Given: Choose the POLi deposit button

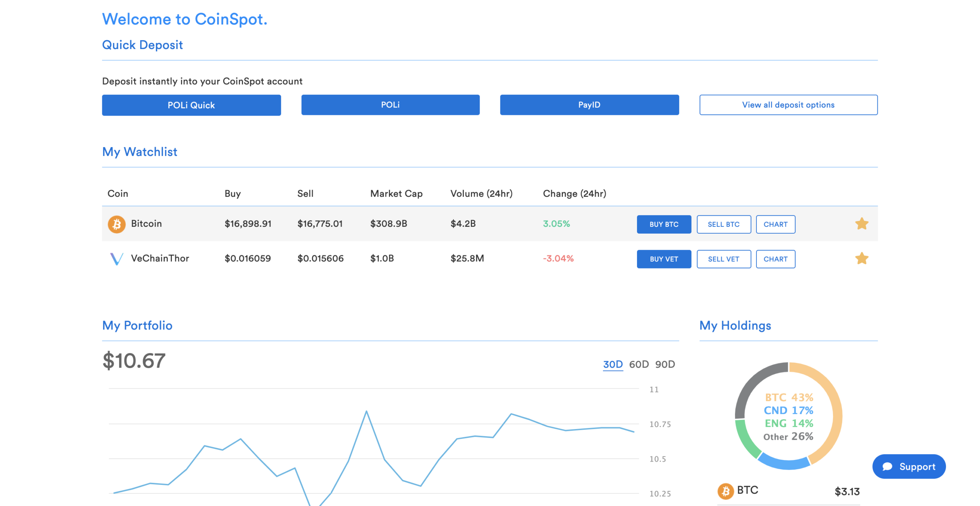Looking at the screenshot, I should coord(390,105).
